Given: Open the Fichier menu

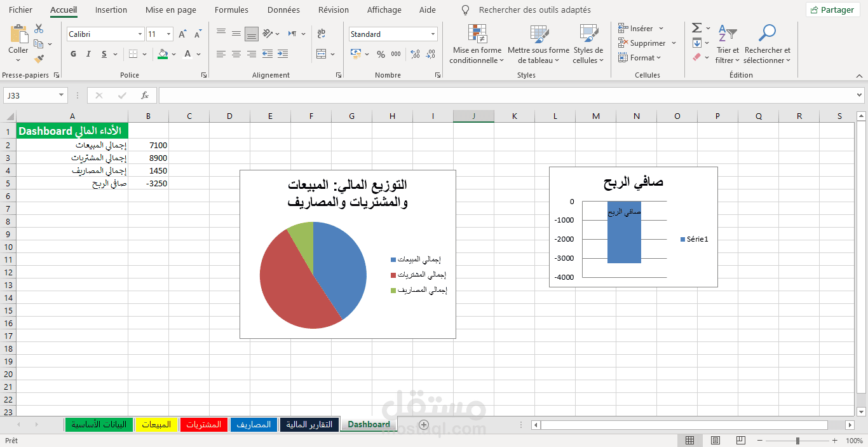Looking at the screenshot, I should [x=21, y=10].
